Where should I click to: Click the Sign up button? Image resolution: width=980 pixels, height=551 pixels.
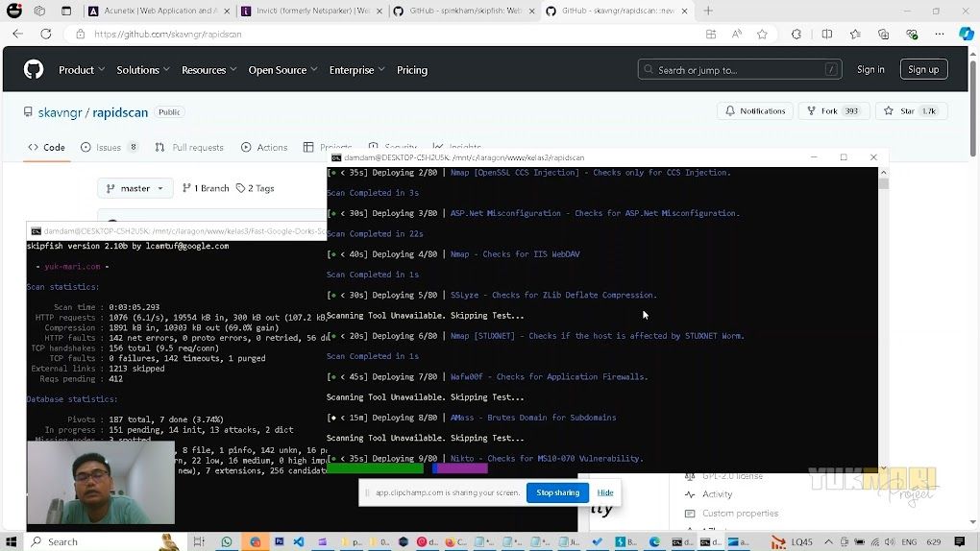tap(923, 69)
